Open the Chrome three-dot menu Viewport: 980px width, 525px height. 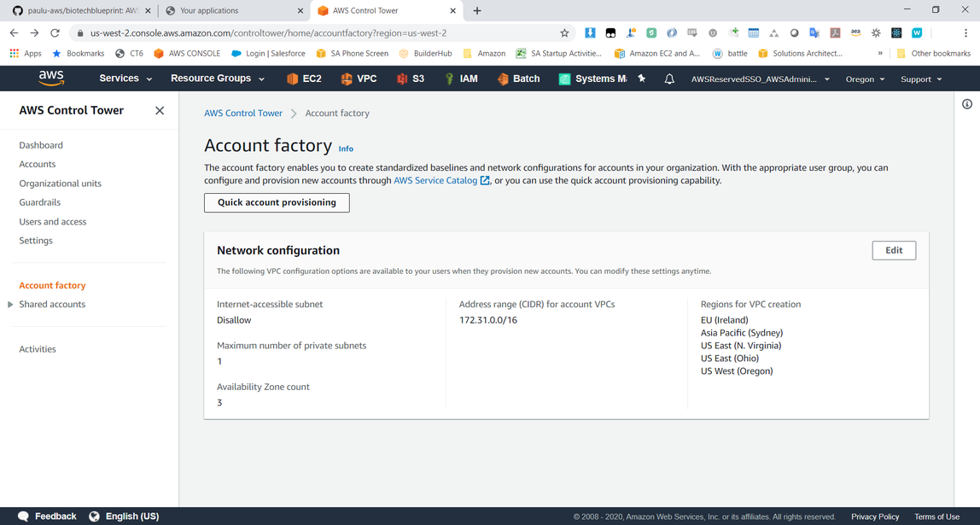point(965,33)
